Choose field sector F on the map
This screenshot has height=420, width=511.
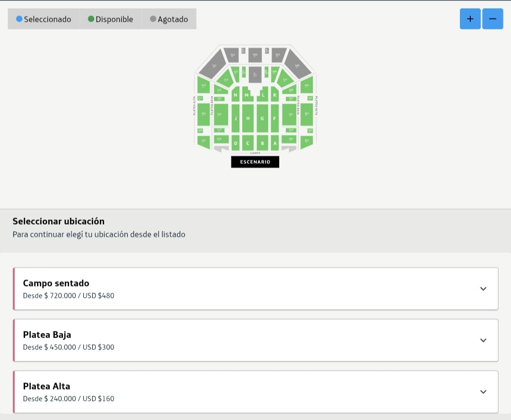[275, 119]
